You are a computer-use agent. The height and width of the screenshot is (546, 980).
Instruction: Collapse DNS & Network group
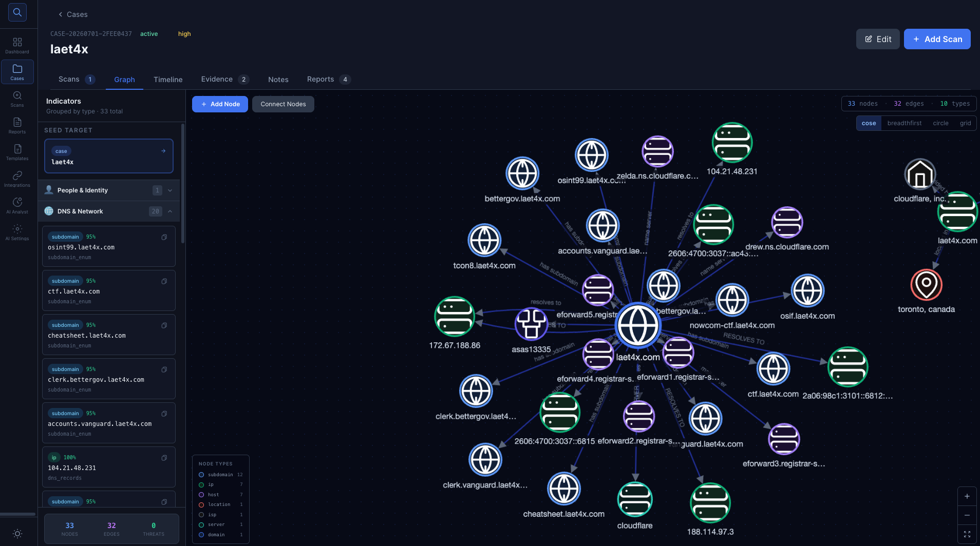(x=109, y=211)
